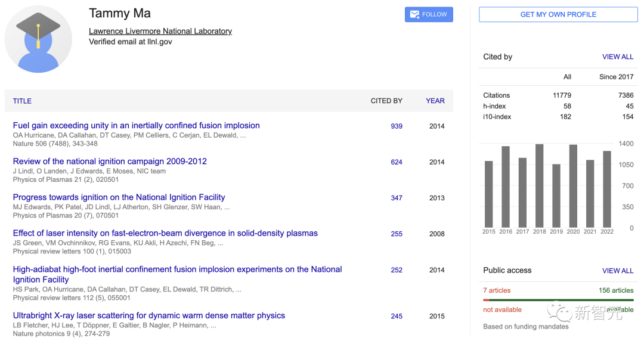
Task: View the 939 citations count link
Action: (397, 126)
